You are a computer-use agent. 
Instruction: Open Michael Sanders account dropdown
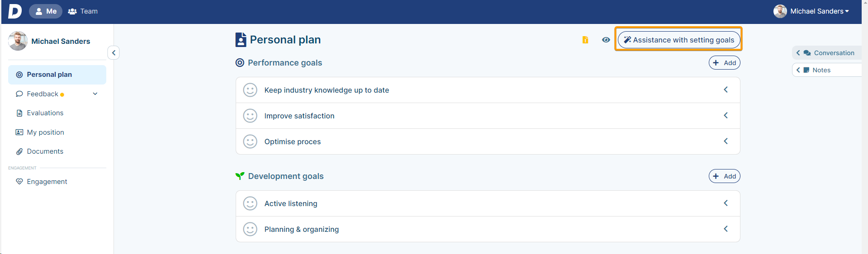coord(811,11)
